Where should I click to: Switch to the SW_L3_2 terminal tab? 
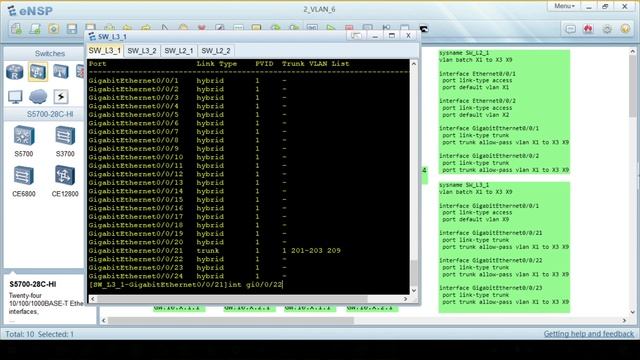tap(142, 51)
